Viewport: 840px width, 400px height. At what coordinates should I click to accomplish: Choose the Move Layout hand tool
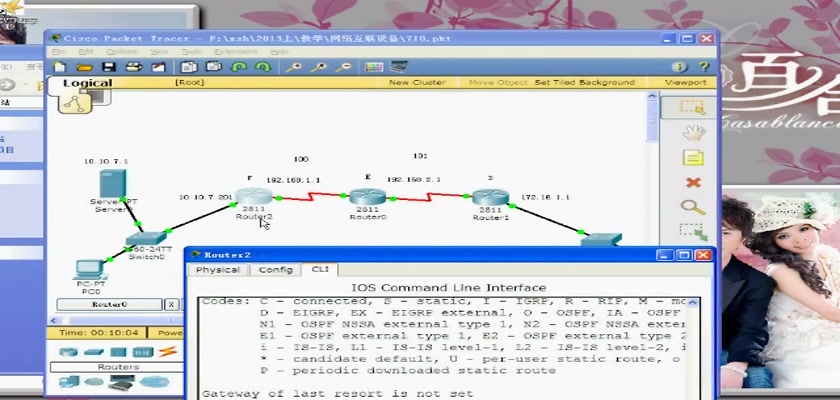693,132
